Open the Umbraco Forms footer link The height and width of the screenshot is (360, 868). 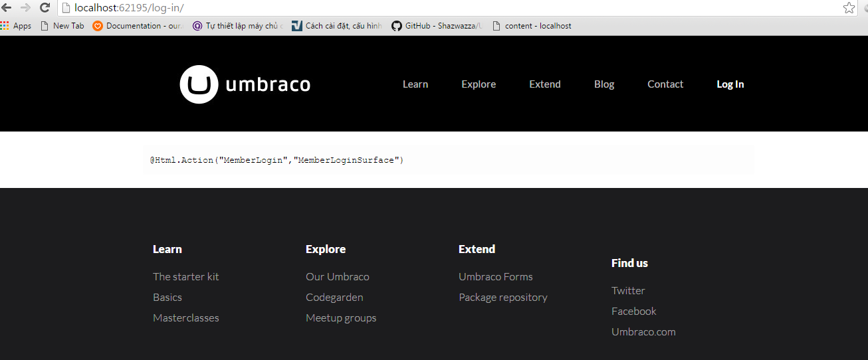(x=496, y=276)
